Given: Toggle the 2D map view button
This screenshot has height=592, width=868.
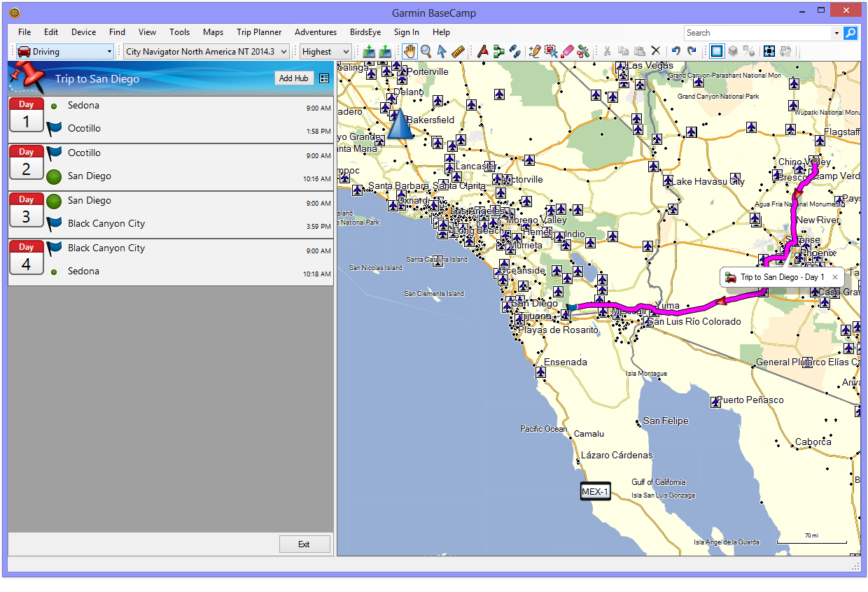Looking at the screenshot, I should (x=717, y=51).
